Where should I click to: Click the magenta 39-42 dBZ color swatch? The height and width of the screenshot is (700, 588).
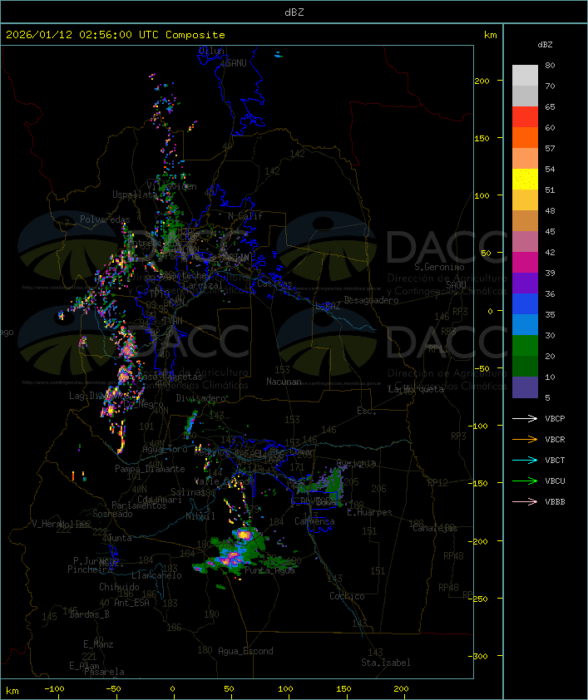[x=525, y=263]
